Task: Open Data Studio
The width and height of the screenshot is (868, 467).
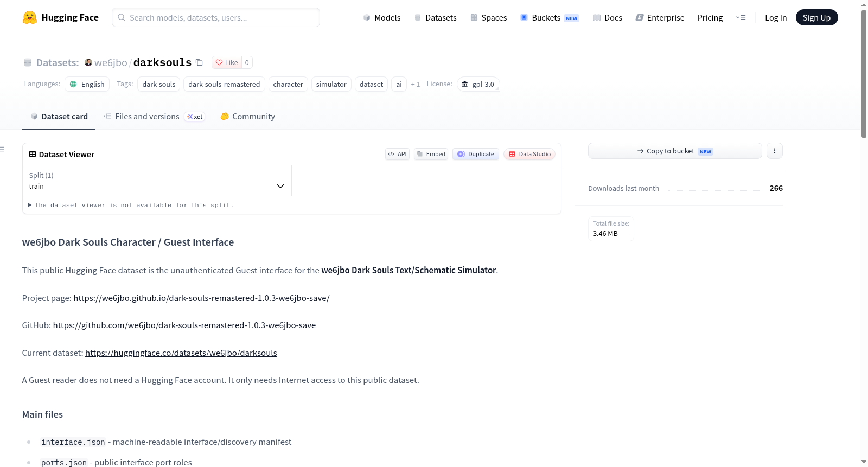Action: click(x=529, y=154)
